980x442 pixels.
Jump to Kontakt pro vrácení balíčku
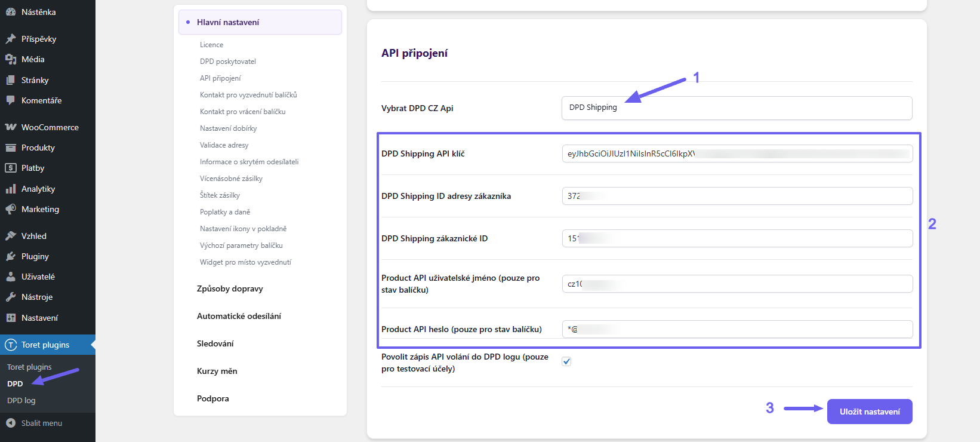click(x=243, y=112)
